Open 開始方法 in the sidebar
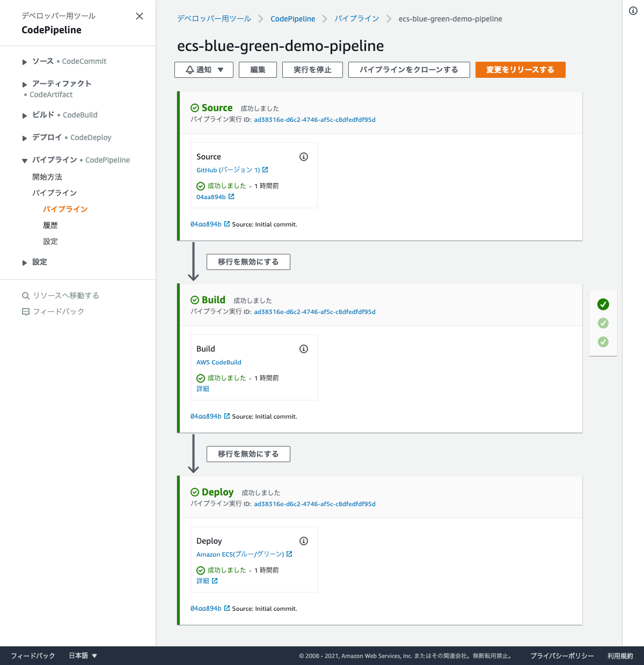 pyautogui.click(x=47, y=177)
